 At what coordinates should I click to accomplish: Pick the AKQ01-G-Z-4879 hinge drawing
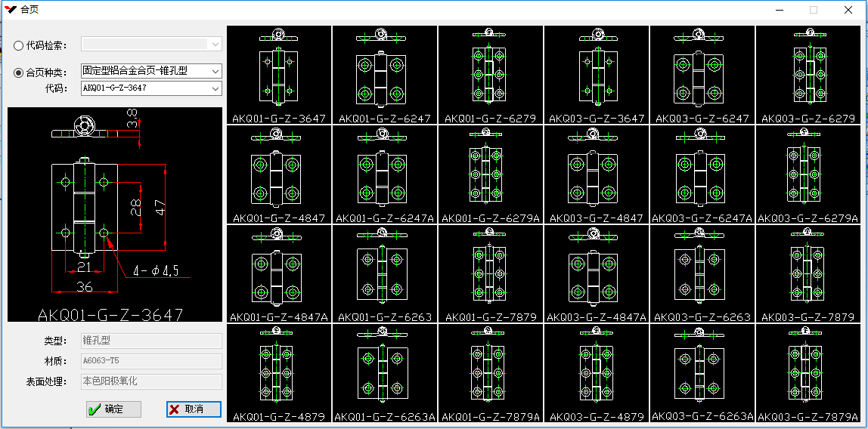[x=279, y=373]
